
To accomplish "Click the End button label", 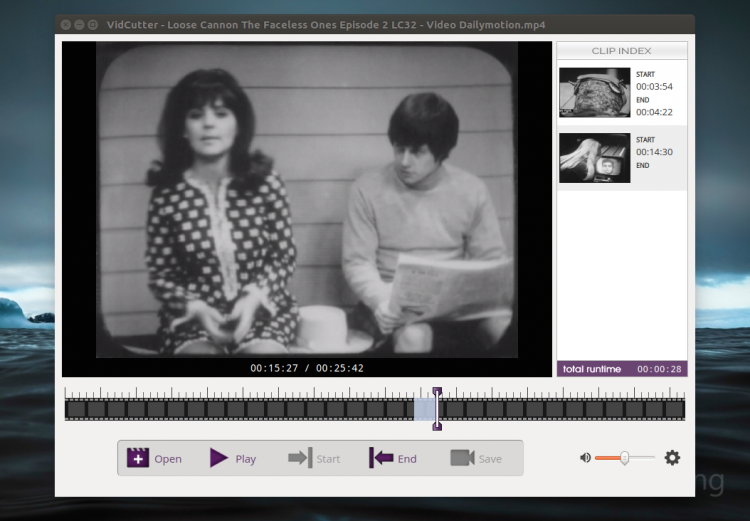I will 407,459.
